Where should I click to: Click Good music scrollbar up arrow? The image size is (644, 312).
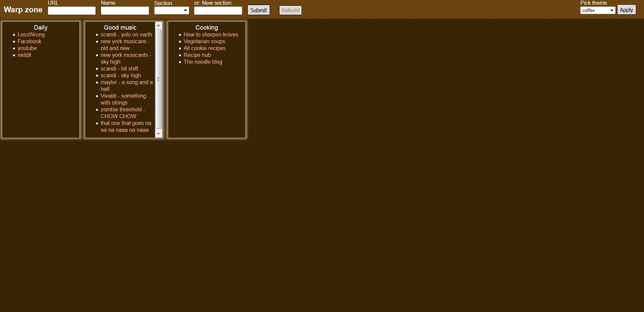tap(159, 26)
